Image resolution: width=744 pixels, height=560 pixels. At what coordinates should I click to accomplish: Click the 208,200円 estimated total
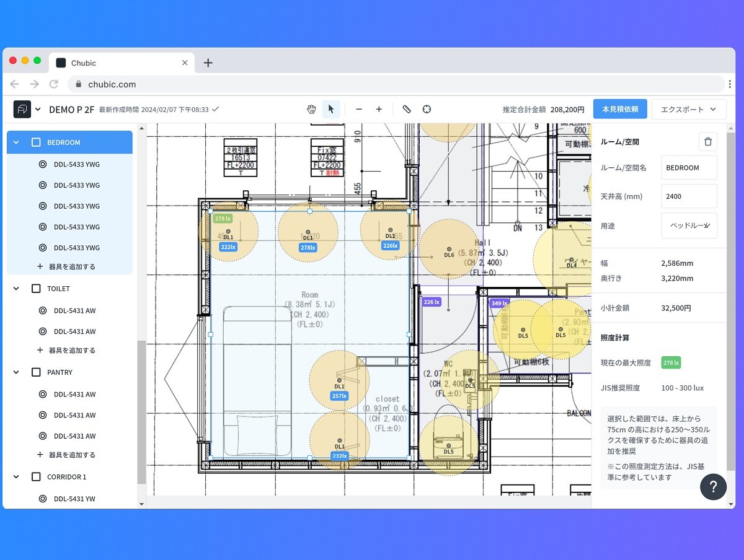(x=567, y=109)
